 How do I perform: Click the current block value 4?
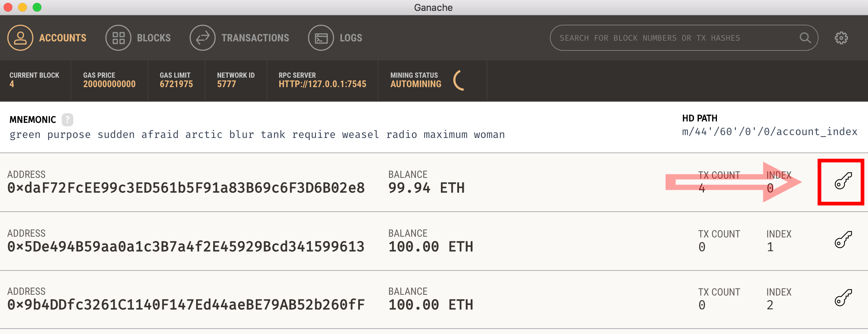point(12,84)
